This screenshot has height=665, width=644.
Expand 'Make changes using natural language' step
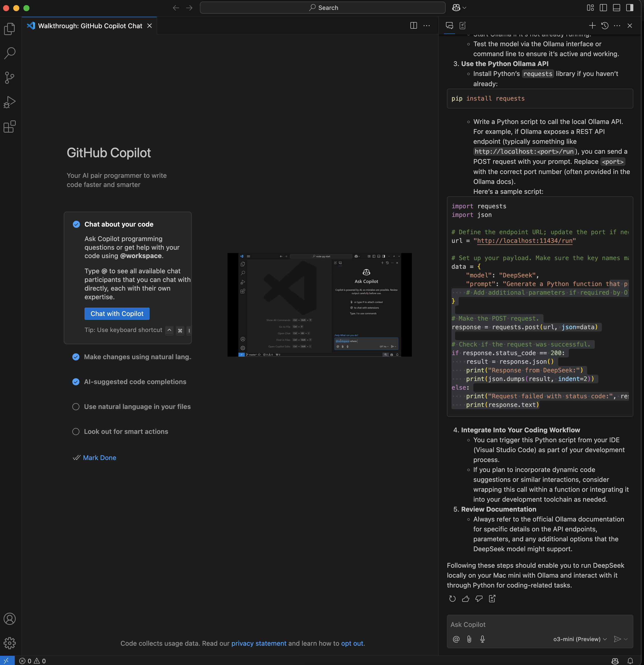[x=137, y=357]
